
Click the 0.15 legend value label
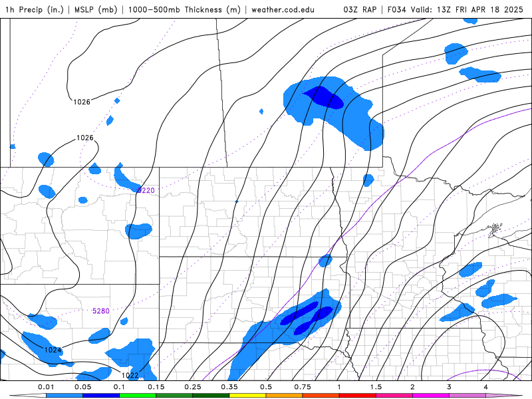(x=156, y=387)
